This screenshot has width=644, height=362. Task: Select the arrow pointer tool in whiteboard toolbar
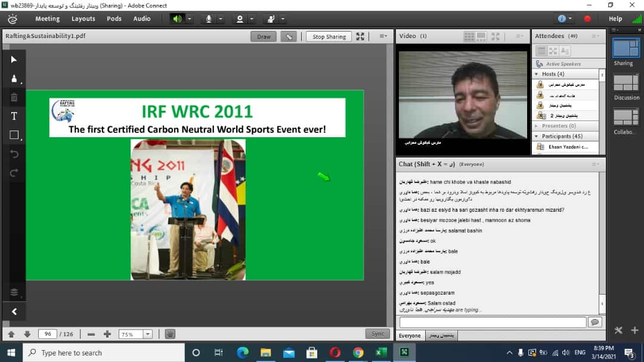14,59
